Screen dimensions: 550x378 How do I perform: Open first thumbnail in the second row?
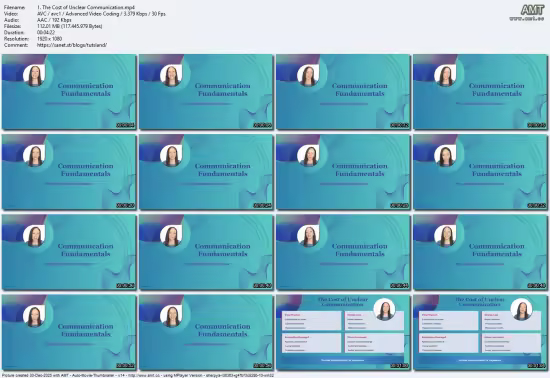(69, 172)
